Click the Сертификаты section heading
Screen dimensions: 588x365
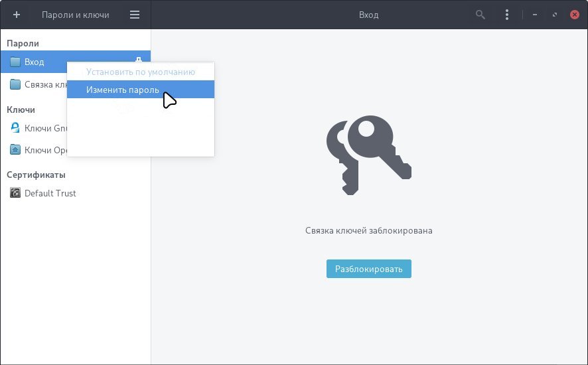tap(36, 175)
